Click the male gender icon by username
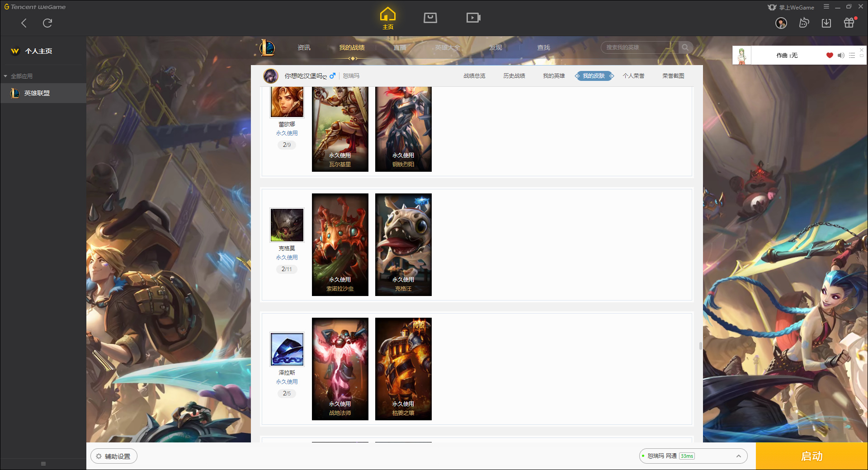The height and width of the screenshot is (470, 868). tap(332, 76)
